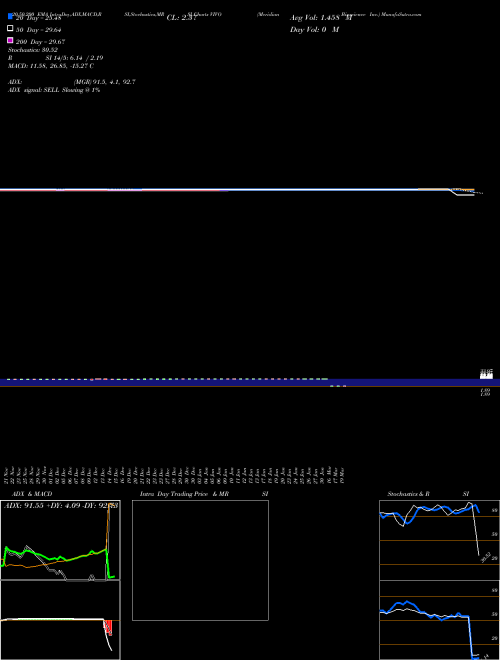Image resolution: width=500 pixels, height=660 pixels.
Task: Click the price label box at right of volume bar
Action: tap(487, 374)
